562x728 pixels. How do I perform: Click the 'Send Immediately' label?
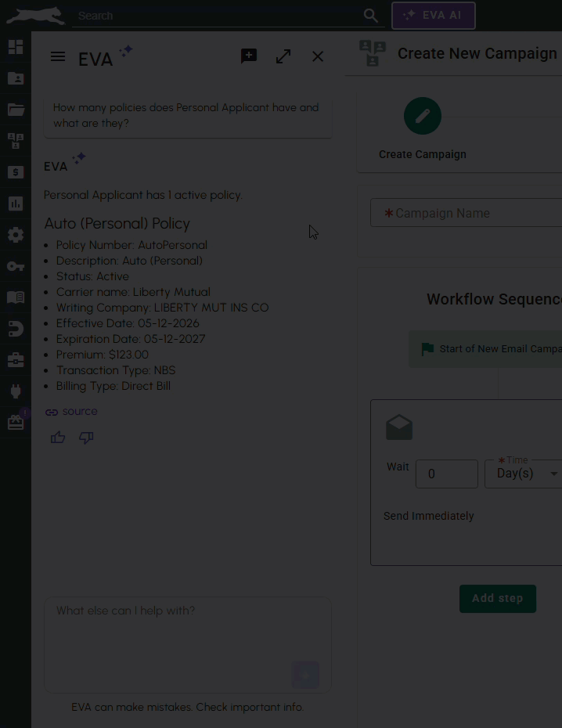[x=428, y=516]
